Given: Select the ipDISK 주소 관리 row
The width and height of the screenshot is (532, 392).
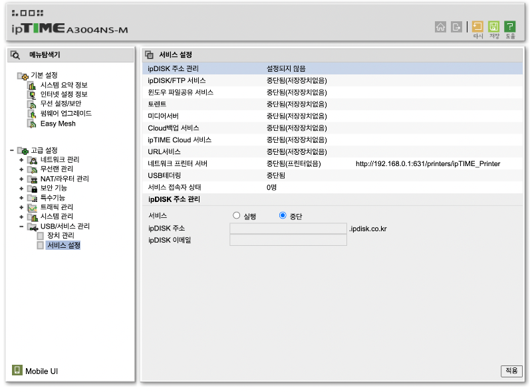Looking at the screenshot, I should [x=332, y=69].
